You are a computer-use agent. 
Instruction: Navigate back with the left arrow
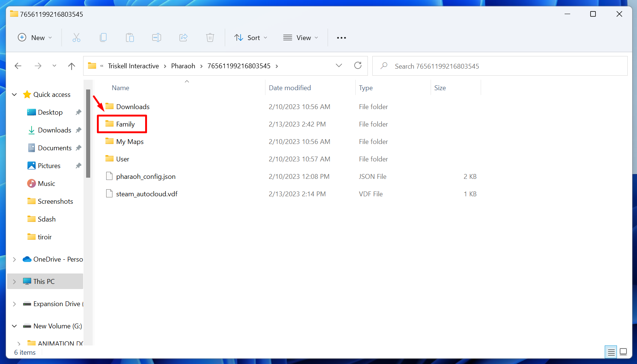pos(18,66)
